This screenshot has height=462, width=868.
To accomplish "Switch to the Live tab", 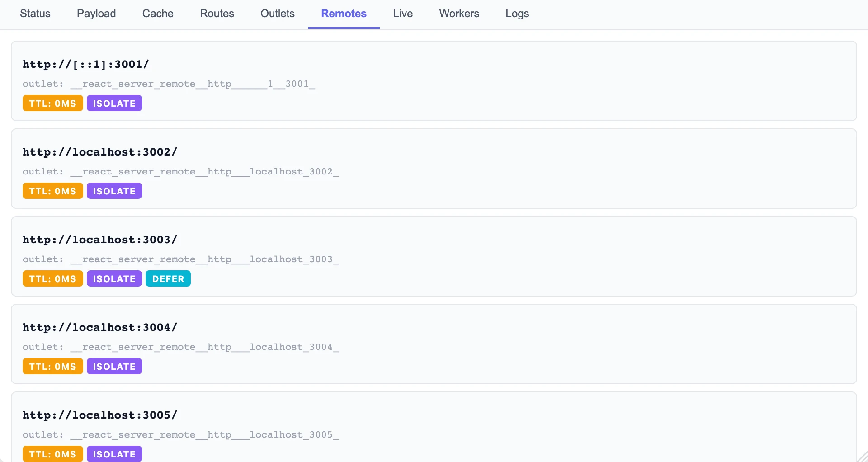I will coord(403,14).
